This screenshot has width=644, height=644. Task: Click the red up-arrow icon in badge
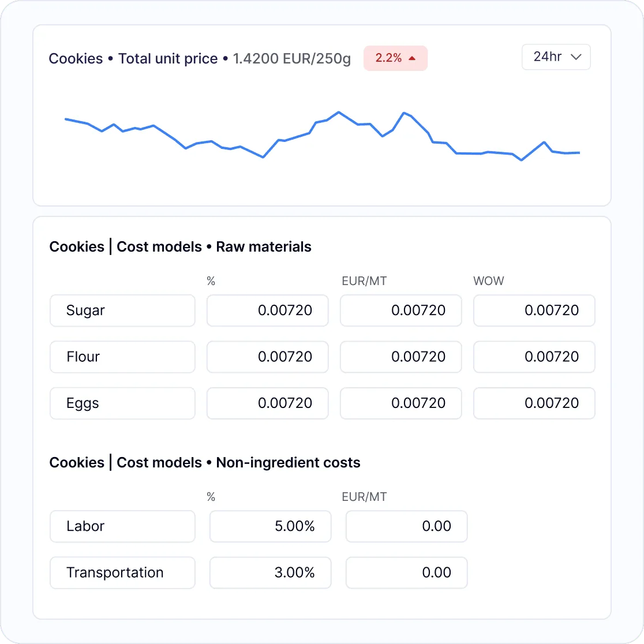[x=412, y=58]
